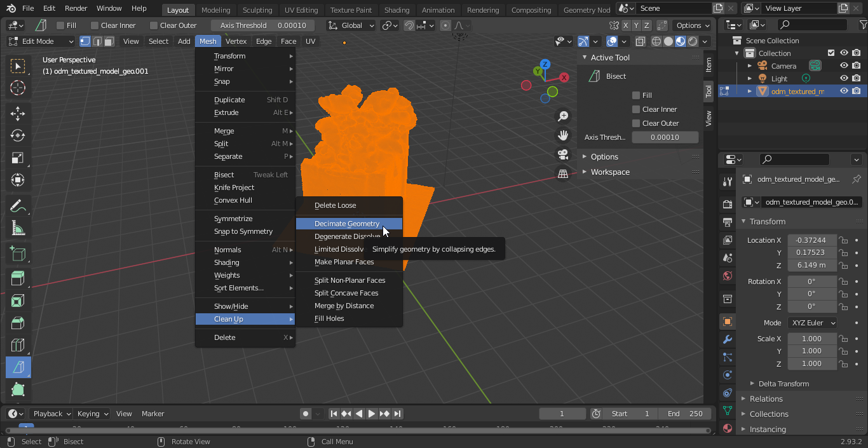The height and width of the screenshot is (448, 868).
Task: Click the 3D cursor tool
Action: [x=18, y=88]
